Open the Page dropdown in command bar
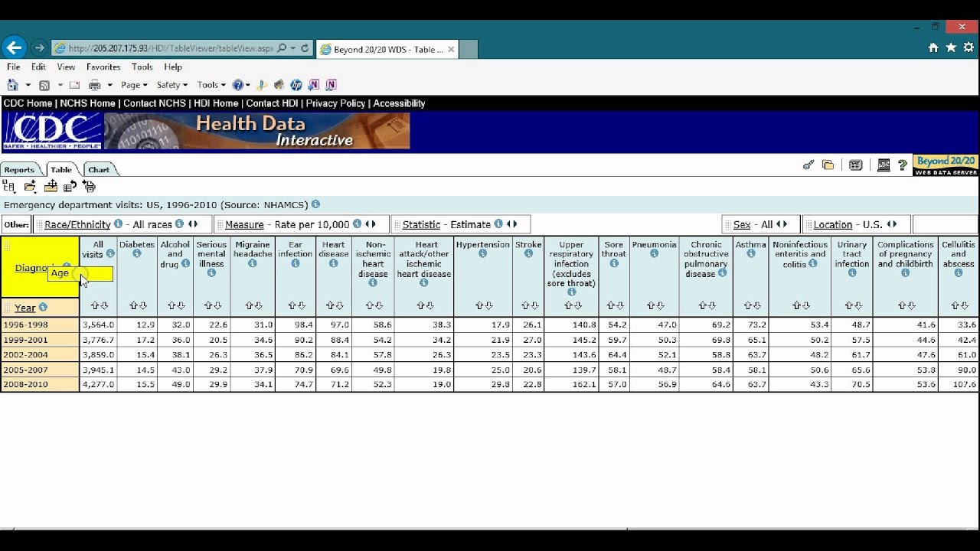This screenshot has height=551, width=980. (x=134, y=85)
